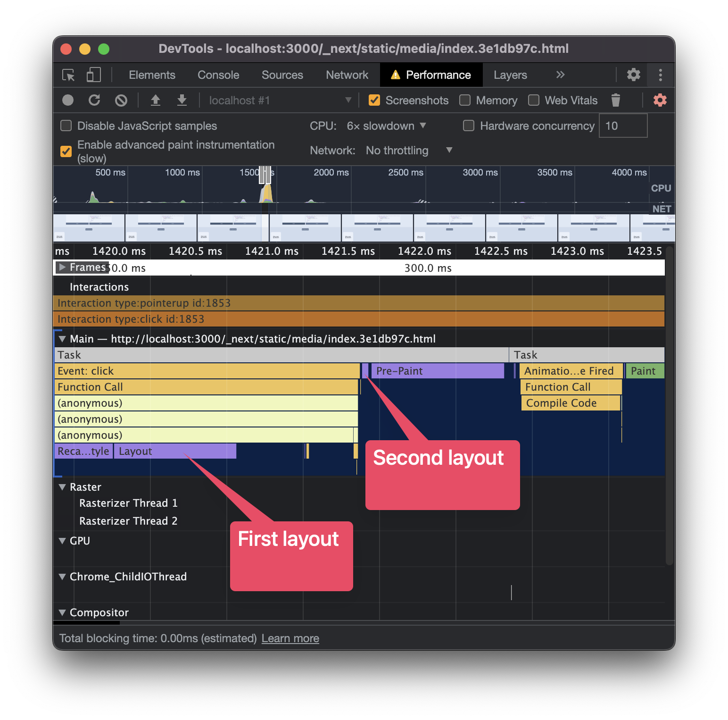The image size is (728, 720).
Task: Select the Event: click flame bar
Action: click(x=207, y=371)
